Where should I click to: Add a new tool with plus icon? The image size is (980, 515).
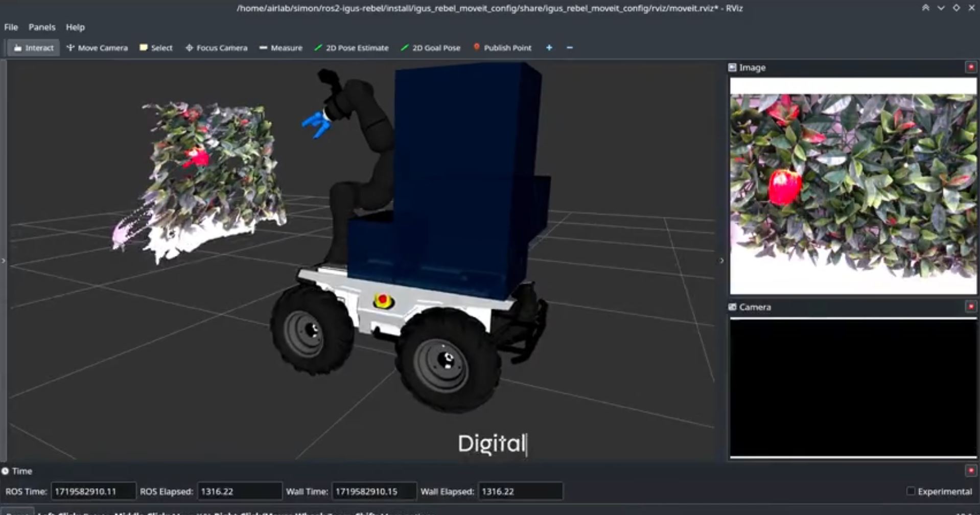pyautogui.click(x=549, y=48)
